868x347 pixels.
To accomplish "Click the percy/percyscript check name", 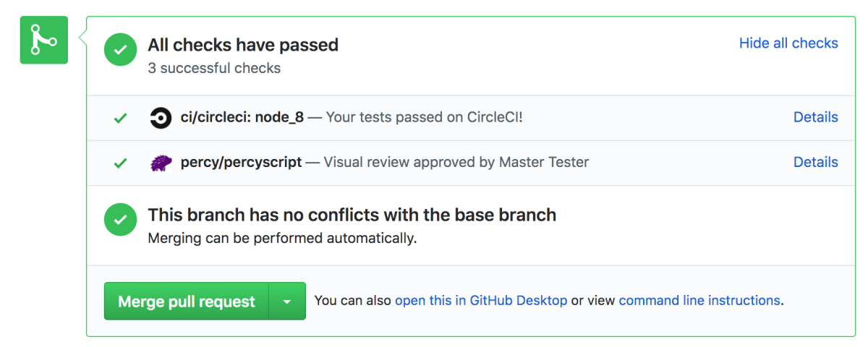I will point(241,162).
